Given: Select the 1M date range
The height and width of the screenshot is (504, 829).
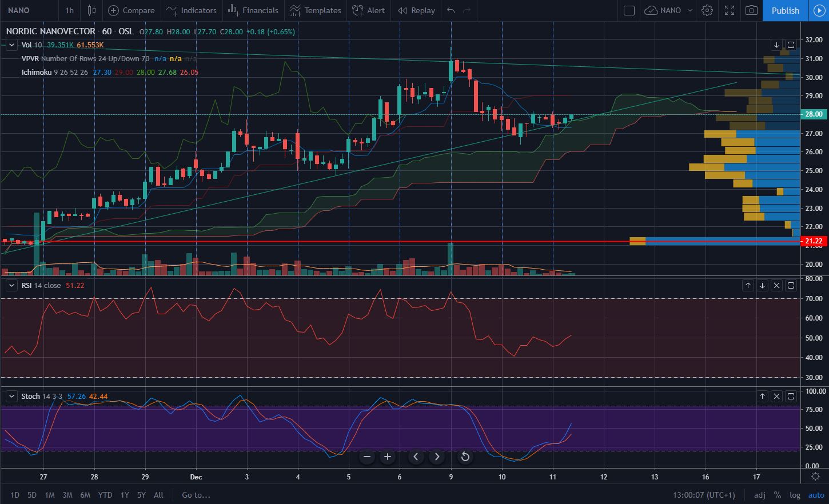Looking at the screenshot, I should 50,495.
